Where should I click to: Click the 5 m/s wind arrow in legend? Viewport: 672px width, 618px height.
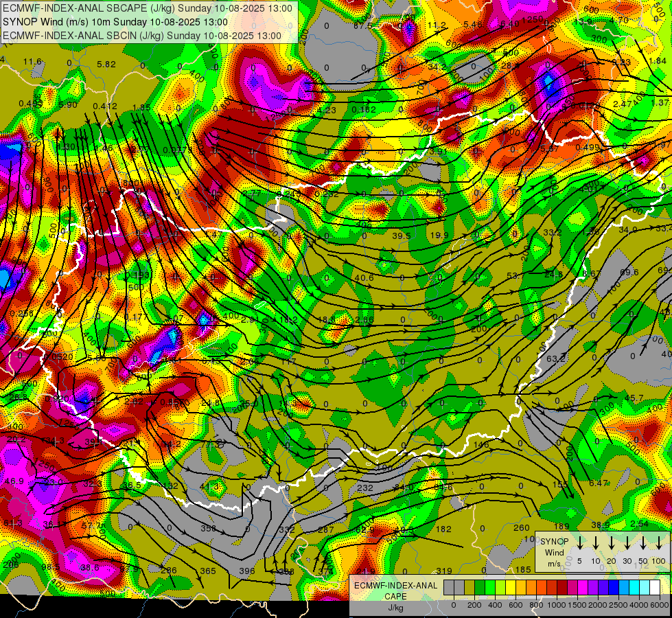point(579,542)
